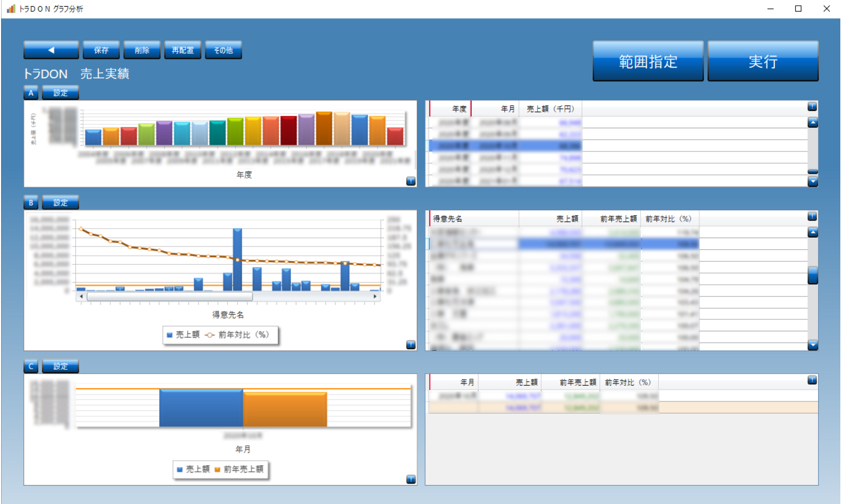Click the orange 前年売上額 bar in chart C

pyautogui.click(x=285, y=409)
